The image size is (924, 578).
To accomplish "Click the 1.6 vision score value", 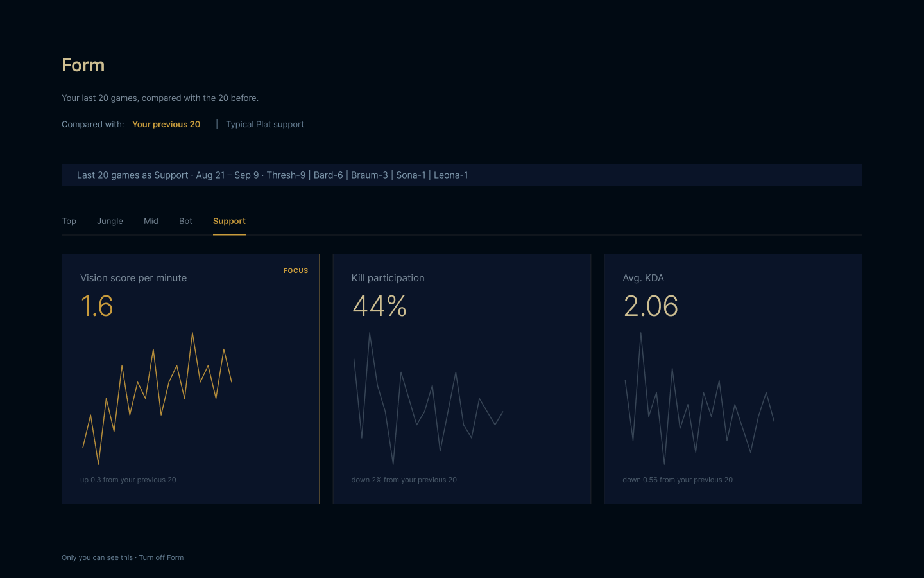I will [x=97, y=306].
